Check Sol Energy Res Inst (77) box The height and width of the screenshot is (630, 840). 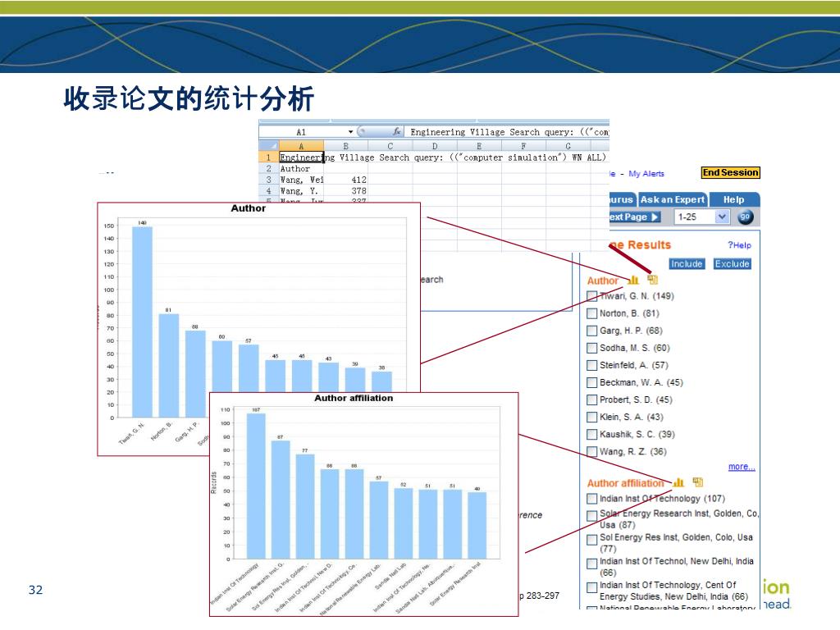coord(592,540)
